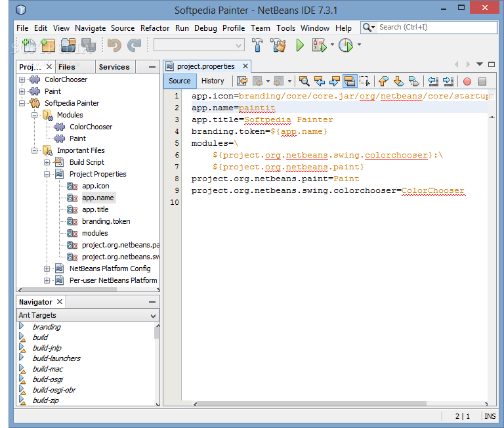
Task: Click Find Next Occurrence icon
Action: point(334,81)
